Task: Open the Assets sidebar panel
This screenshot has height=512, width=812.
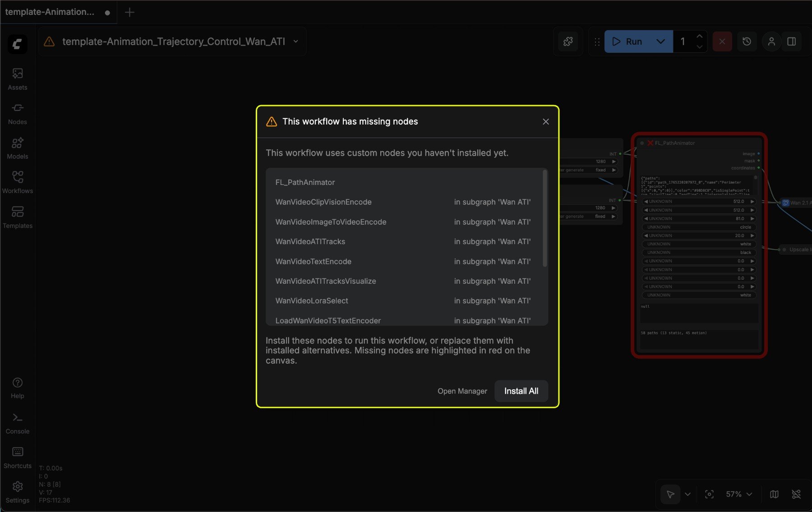Action: coord(18,79)
